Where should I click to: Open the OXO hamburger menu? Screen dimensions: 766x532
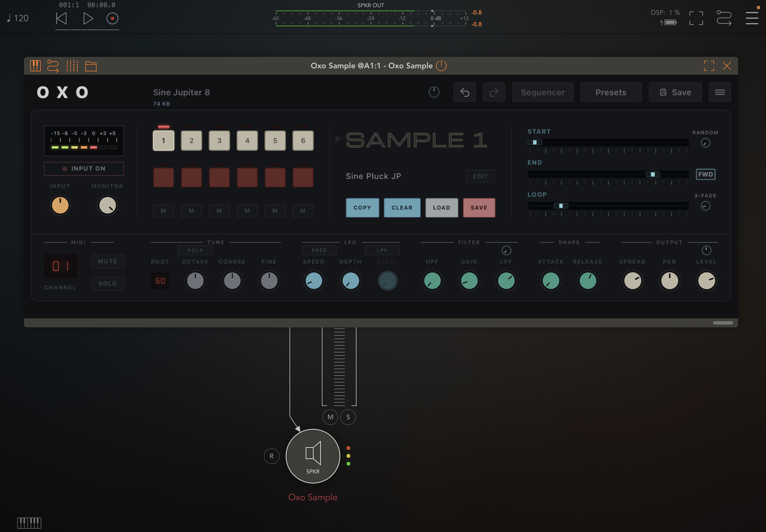720,92
